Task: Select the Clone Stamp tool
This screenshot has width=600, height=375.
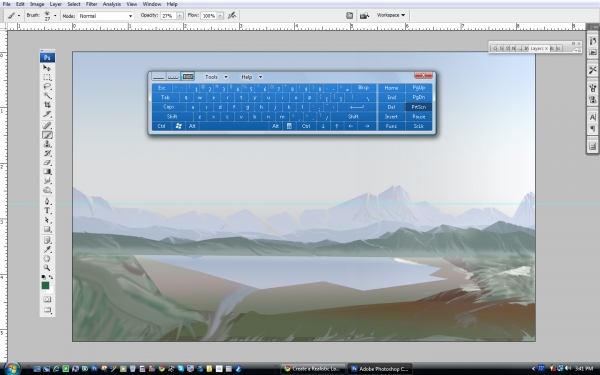Action: [47, 144]
